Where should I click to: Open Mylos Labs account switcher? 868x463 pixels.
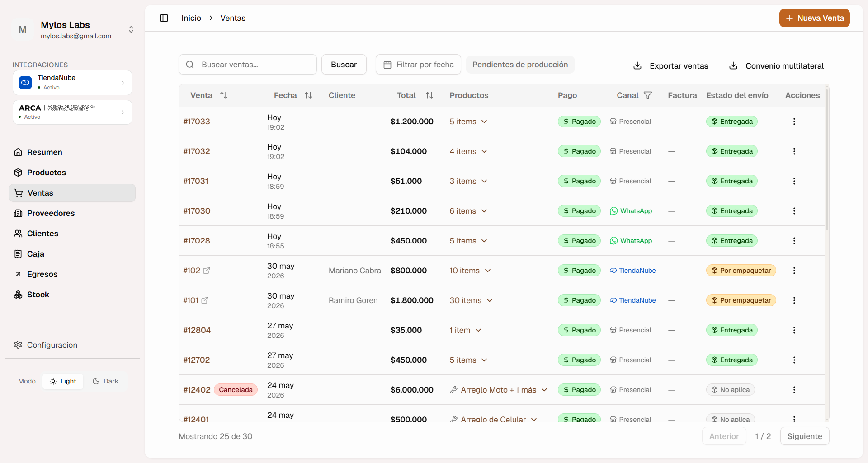[74, 30]
